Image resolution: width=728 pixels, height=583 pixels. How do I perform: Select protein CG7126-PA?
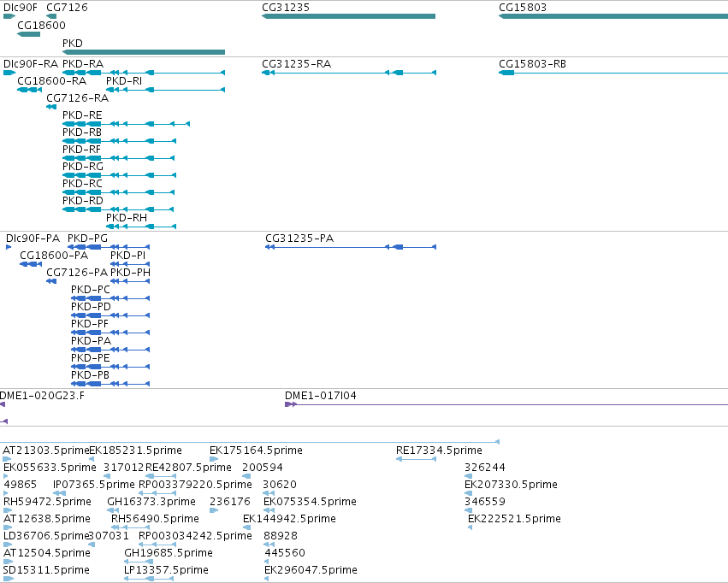click(x=51, y=281)
